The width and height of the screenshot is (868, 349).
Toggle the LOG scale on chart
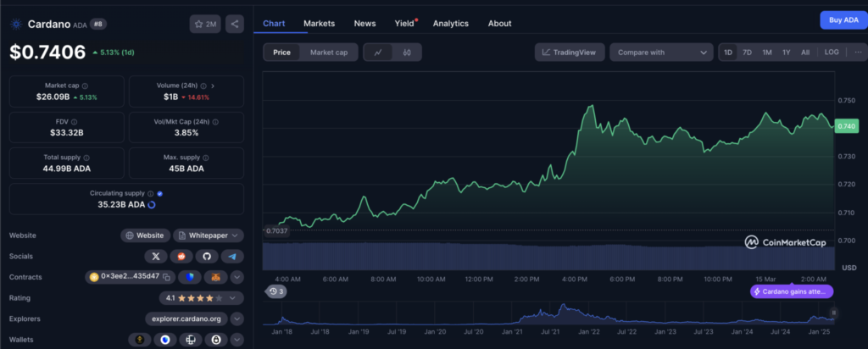(831, 53)
